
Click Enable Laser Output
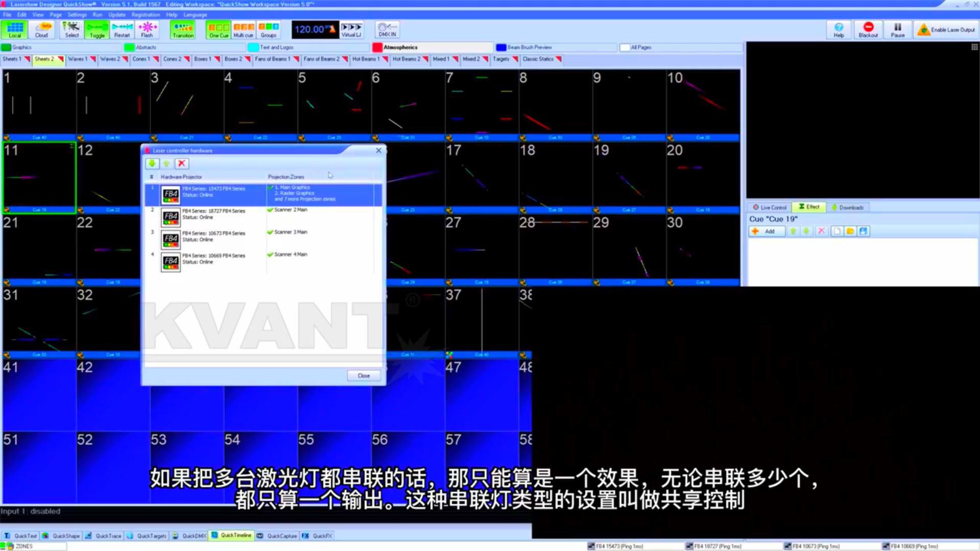click(946, 30)
